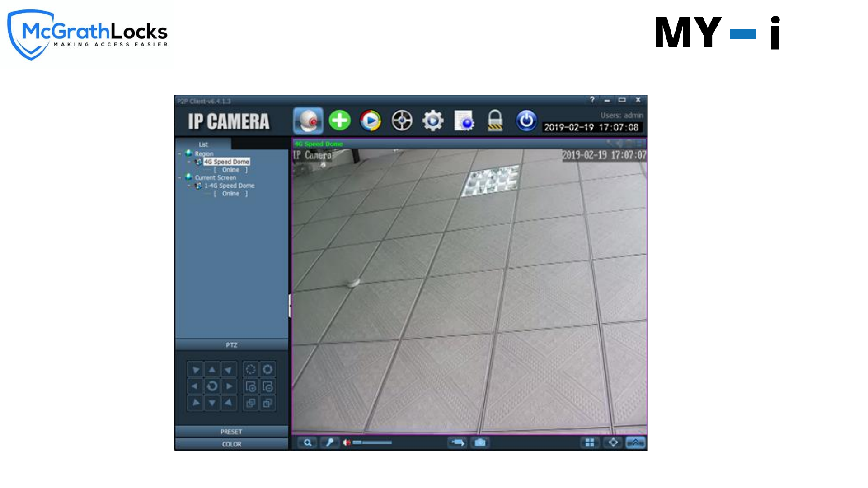The image size is (868, 488).
Task: Pan camera down with PTZ down arrow
Action: pos(212,403)
